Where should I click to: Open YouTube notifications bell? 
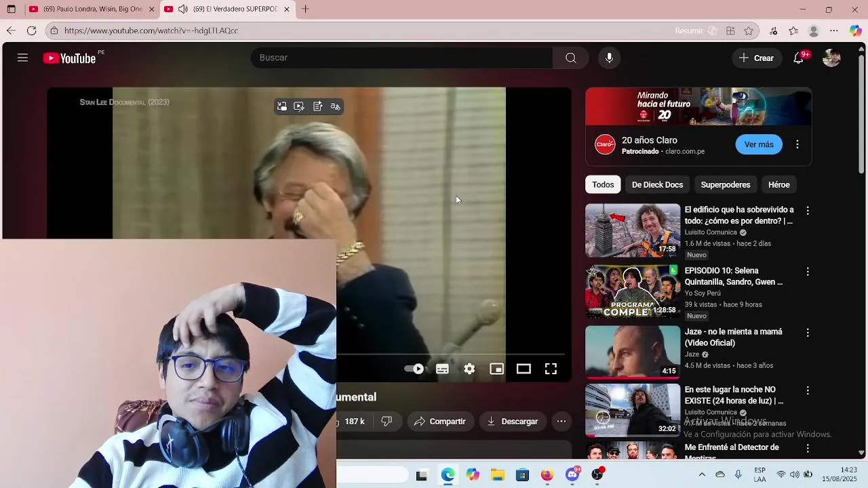[x=799, y=58]
